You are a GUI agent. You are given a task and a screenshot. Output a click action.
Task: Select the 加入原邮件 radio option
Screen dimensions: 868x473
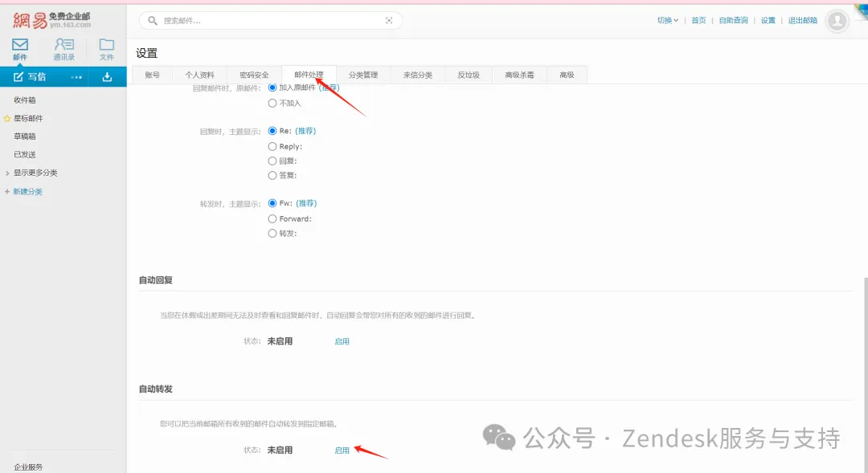click(x=273, y=90)
